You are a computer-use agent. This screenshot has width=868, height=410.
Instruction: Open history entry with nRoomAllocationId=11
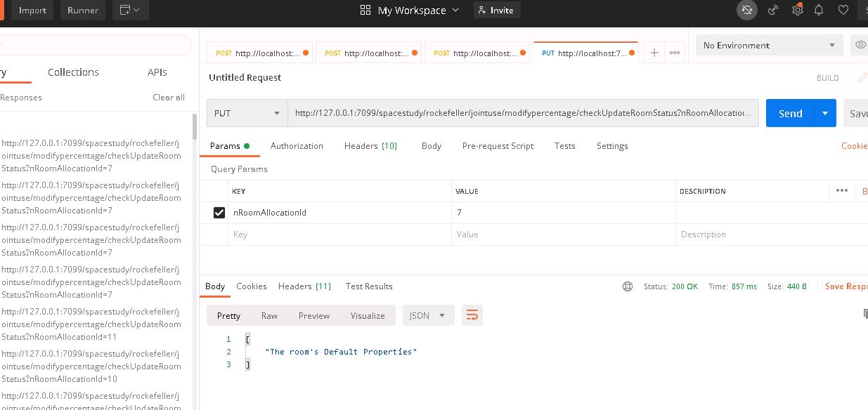pos(91,324)
